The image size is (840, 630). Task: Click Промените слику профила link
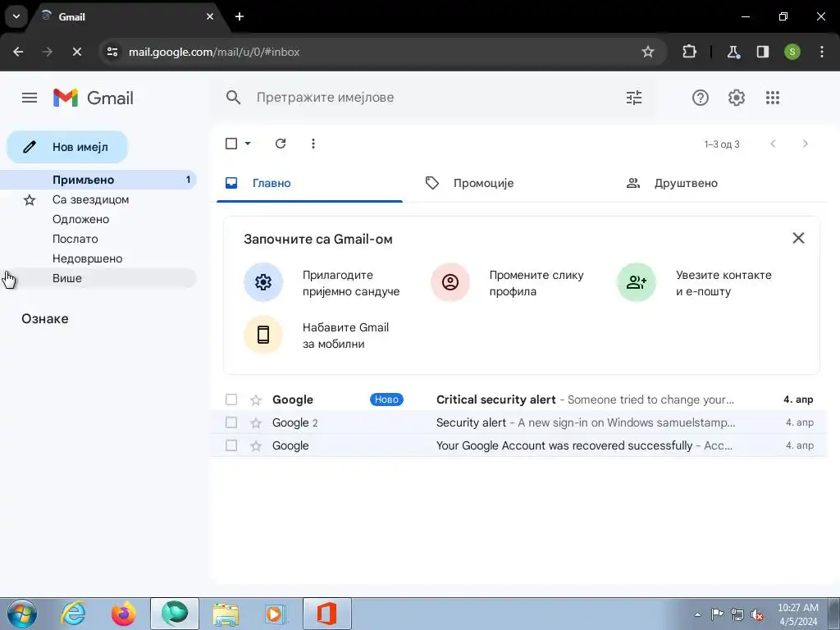536,283
